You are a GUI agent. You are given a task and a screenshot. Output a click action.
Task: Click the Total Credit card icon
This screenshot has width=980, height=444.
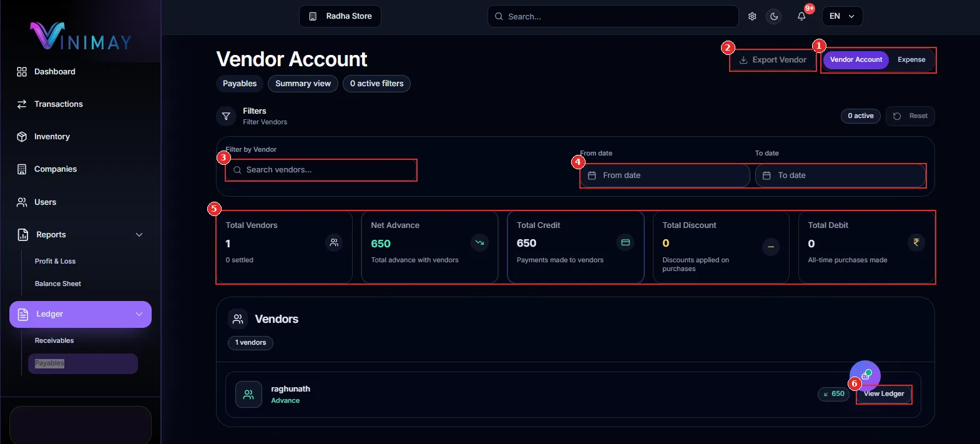pos(625,242)
